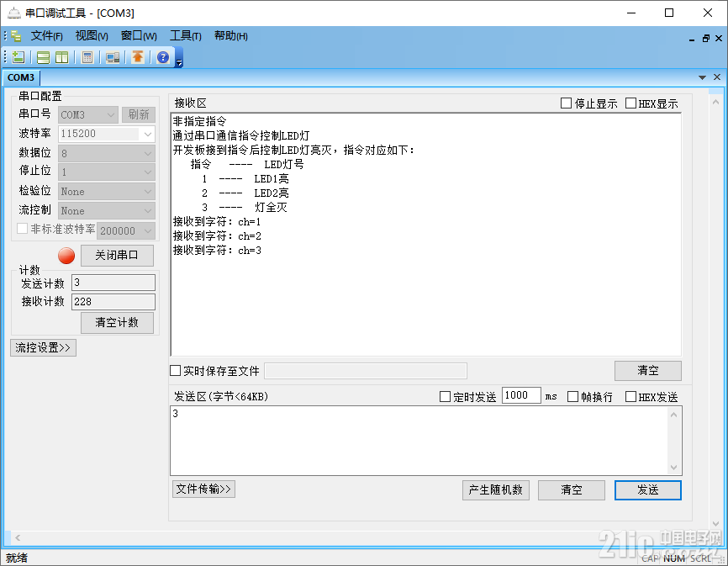Image resolution: width=728 pixels, height=566 pixels.
Task: Check 实时保存至文件 option
Action: (175, 371)
